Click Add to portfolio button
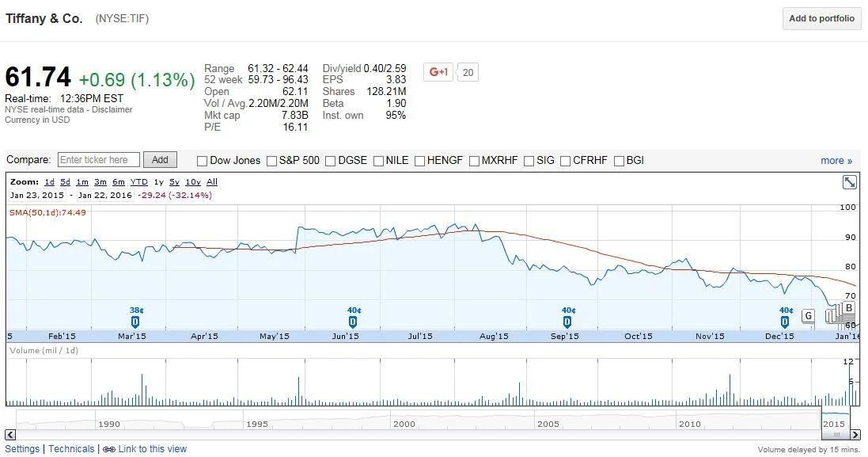Screen dimensions: 868x457 pos(821,18)
